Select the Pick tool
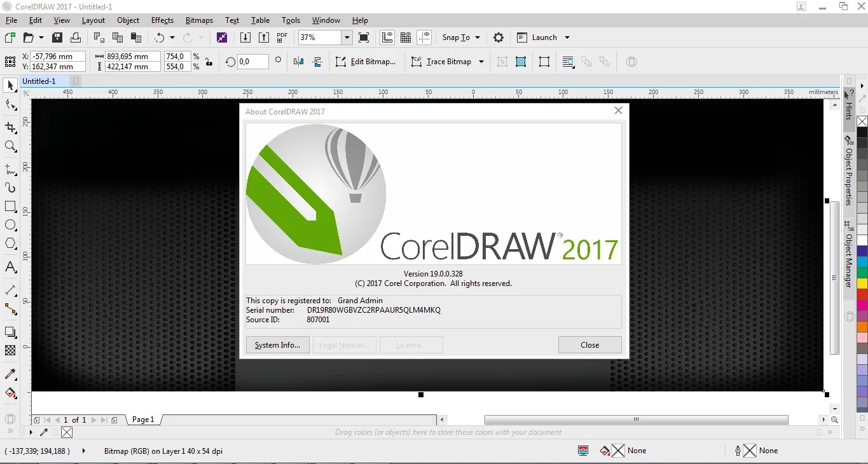This screenshot has height=464, width=868. coord(10,85)
